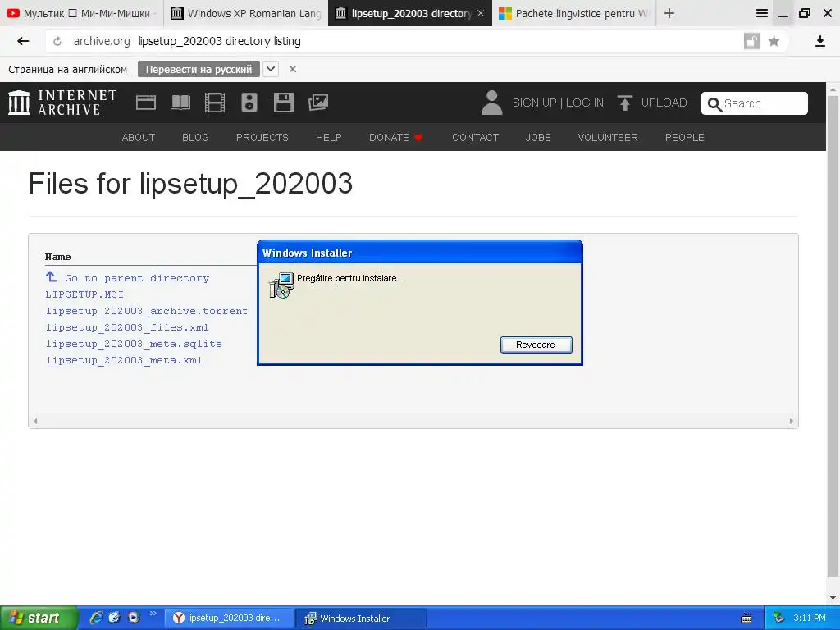Open the PEOPLE menu item
840x630 pixels.
tap(685, 138)
